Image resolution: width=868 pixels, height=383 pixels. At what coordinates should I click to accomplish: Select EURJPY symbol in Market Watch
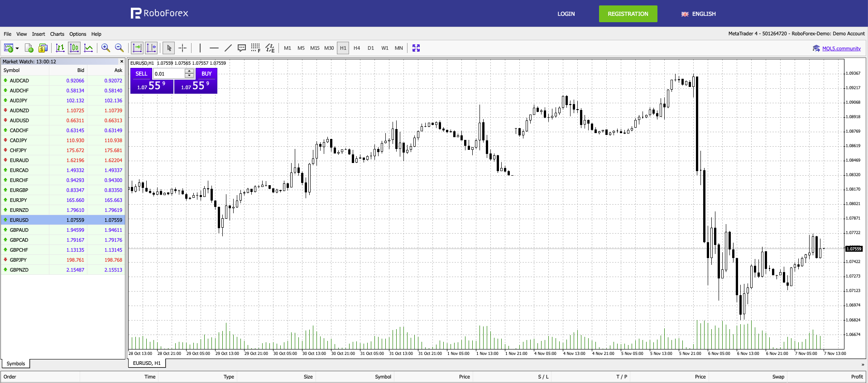(x=18, y=200)
